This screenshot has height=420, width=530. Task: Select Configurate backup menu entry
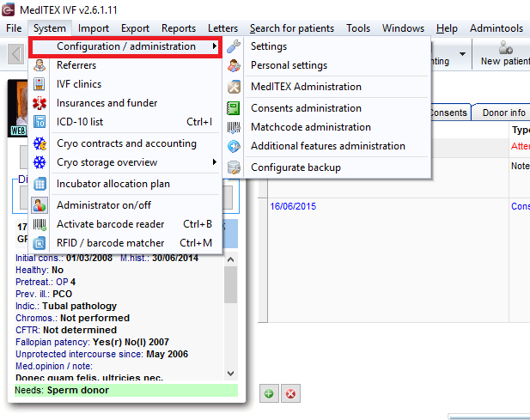pyautogui.click(x=327, y=167)
